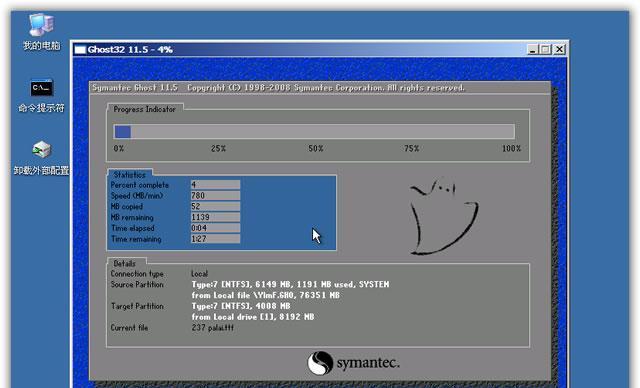This screenshot has height=388, width=640.
Task: Click the 卸载外部配置 desktop icon
Action: 41,158
